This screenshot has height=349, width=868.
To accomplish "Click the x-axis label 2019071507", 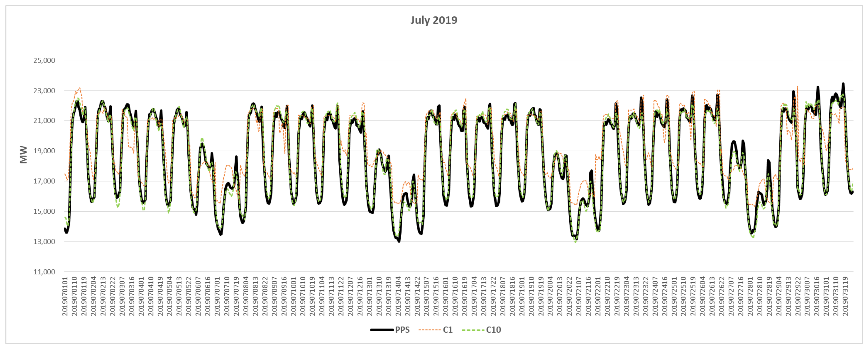I will pos(426,296).
